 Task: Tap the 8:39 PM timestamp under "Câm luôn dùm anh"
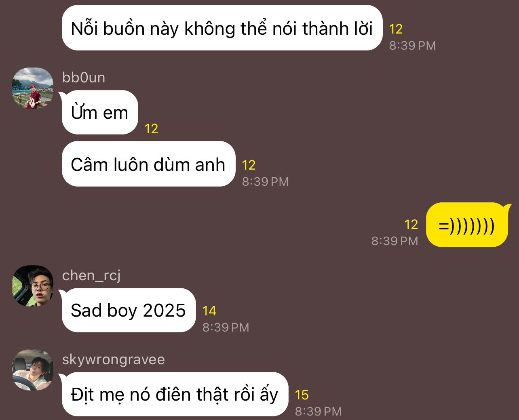[x=266, y=182]
